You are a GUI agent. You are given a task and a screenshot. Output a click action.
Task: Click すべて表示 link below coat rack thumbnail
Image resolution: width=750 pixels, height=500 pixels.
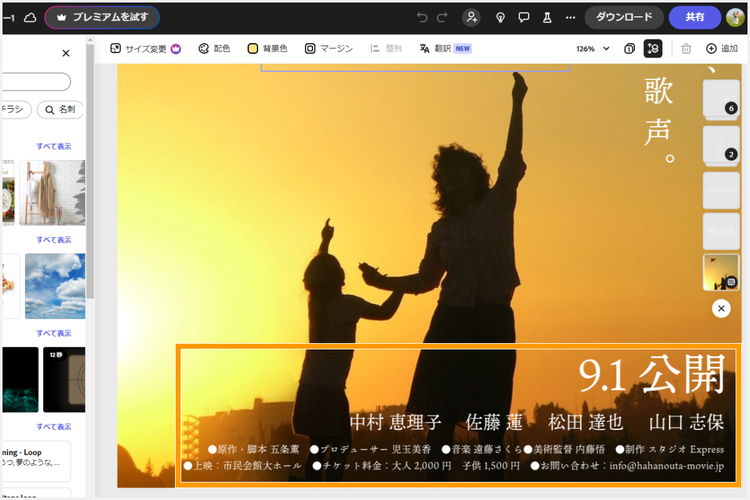[54, 240]
